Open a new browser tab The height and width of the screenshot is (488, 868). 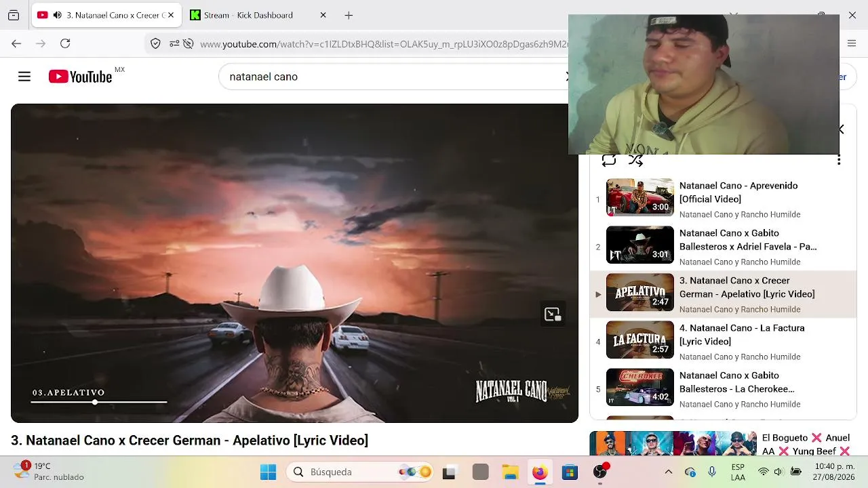pos(349,15)
